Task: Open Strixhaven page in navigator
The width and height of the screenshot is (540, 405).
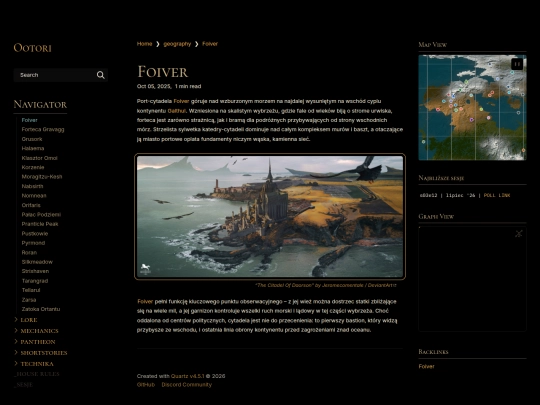Action: point(35,271)
